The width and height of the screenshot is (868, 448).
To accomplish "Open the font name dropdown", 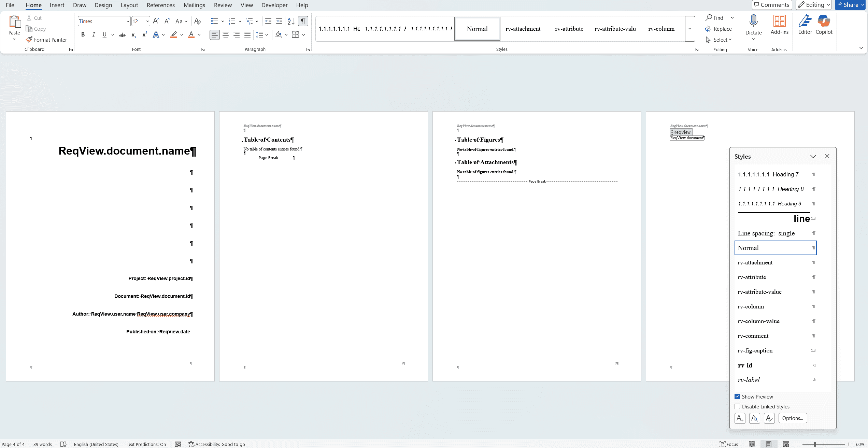I will click(128, 21).
